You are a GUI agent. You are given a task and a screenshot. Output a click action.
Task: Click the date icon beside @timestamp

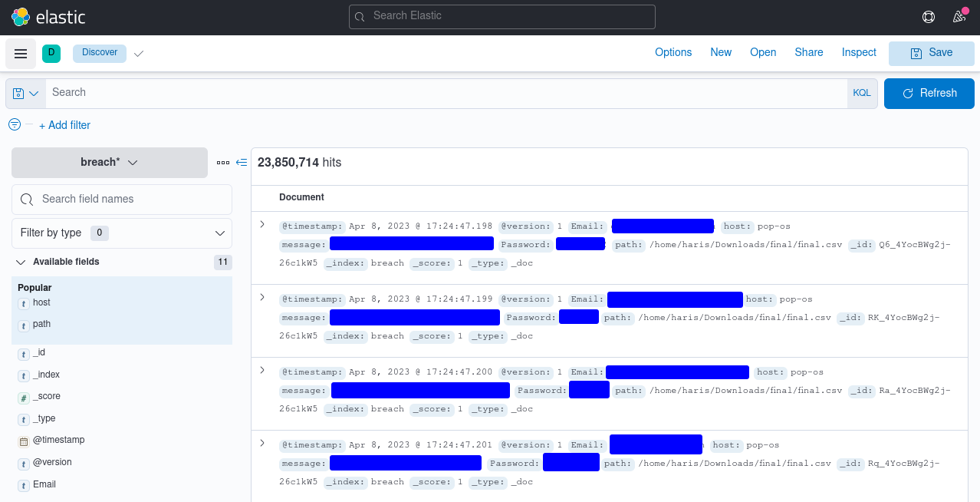pos(24,441)
